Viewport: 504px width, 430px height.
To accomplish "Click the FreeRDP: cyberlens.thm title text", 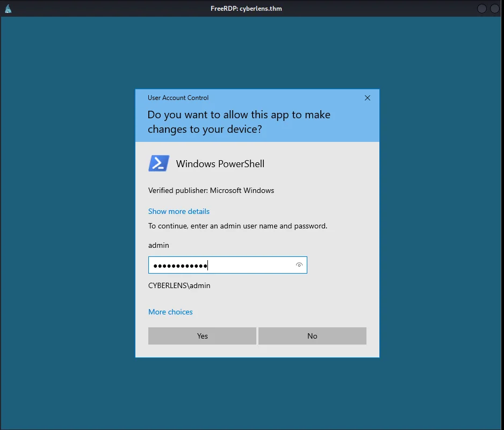I will [246, 8].
